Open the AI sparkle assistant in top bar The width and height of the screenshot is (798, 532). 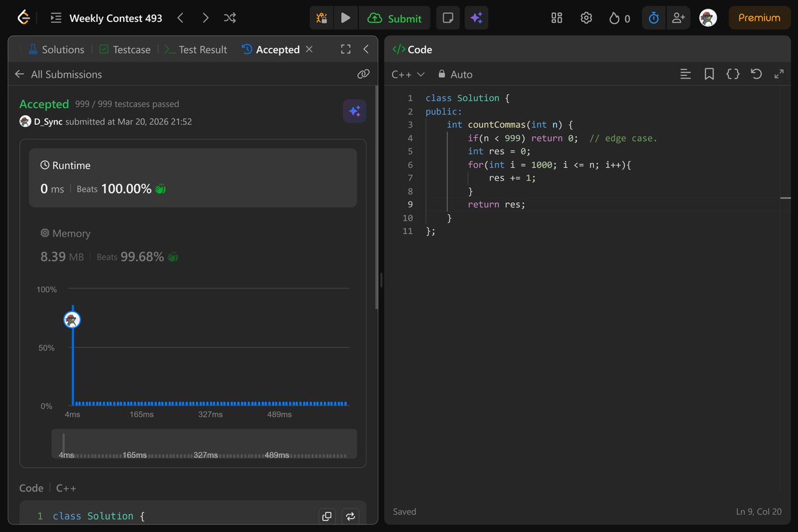point(476,18)
